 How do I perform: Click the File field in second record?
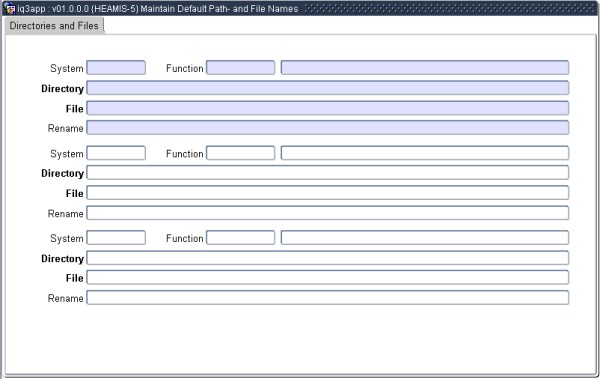pyautogui.click(x=328, y=193)
